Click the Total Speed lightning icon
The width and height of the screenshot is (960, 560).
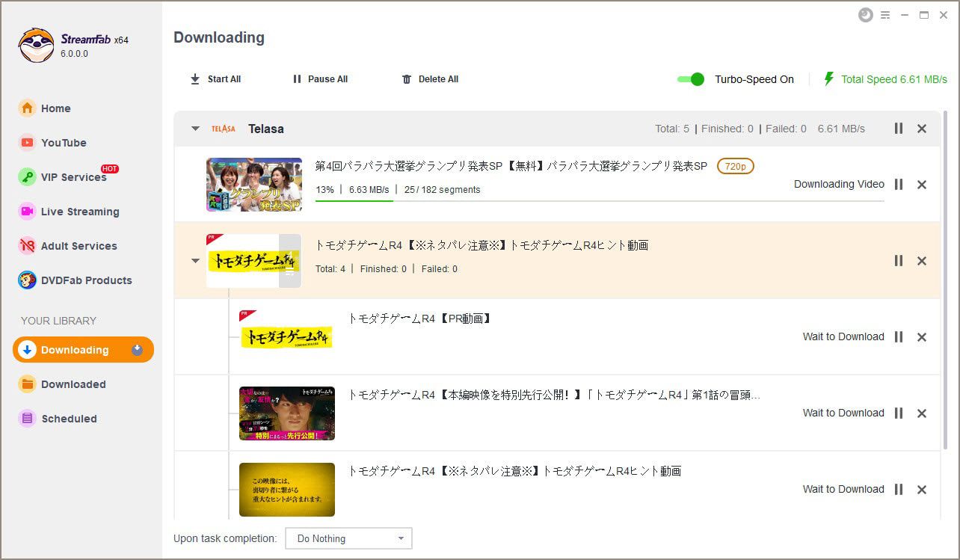pyautogui.click(x=828, y=79)
